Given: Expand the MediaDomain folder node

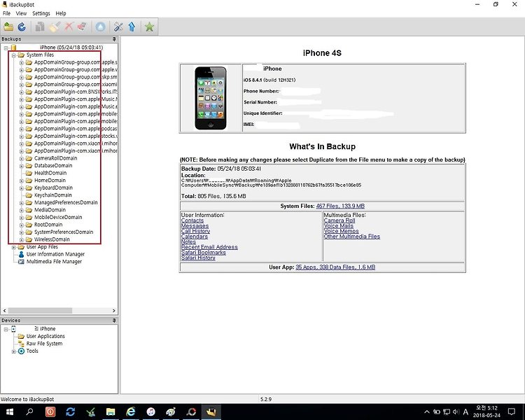Looking at the screenshot, I should [x=22, y=210].
